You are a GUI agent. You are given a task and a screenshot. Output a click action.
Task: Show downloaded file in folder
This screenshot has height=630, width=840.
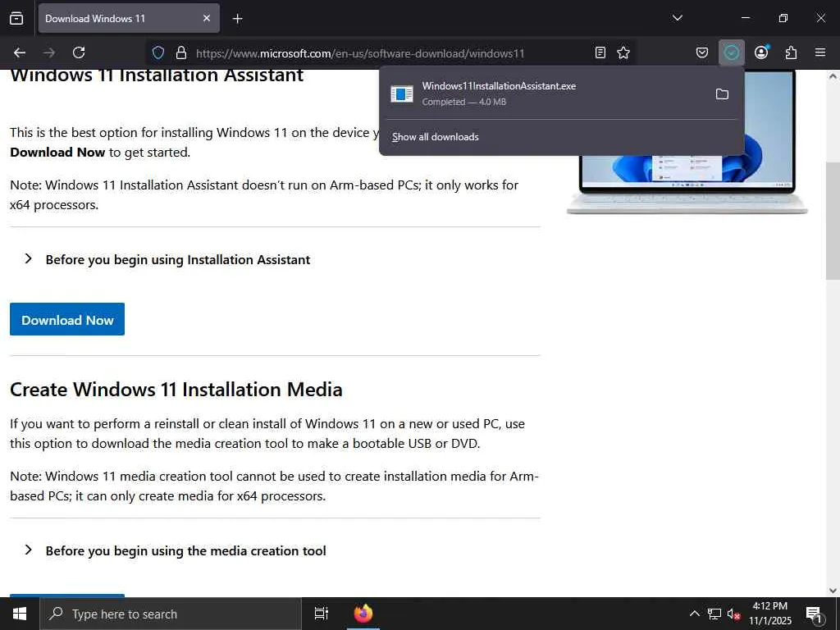(x=722, y=94)
